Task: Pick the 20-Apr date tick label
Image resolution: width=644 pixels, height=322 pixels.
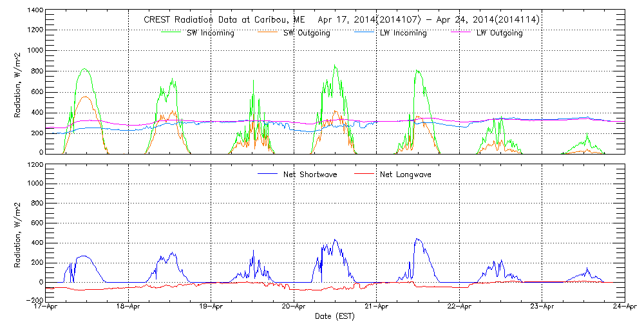Action: [294, 308]
